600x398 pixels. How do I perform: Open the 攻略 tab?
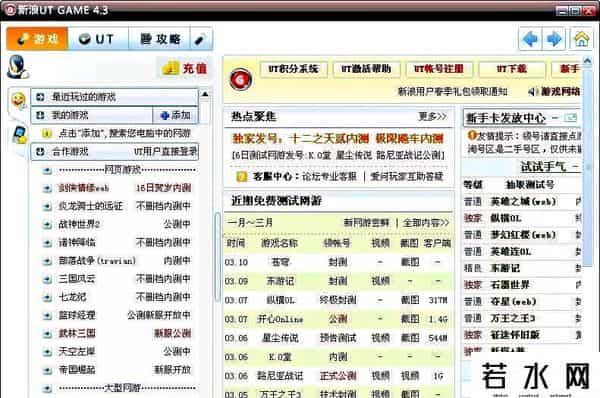[x=159, y=39]
